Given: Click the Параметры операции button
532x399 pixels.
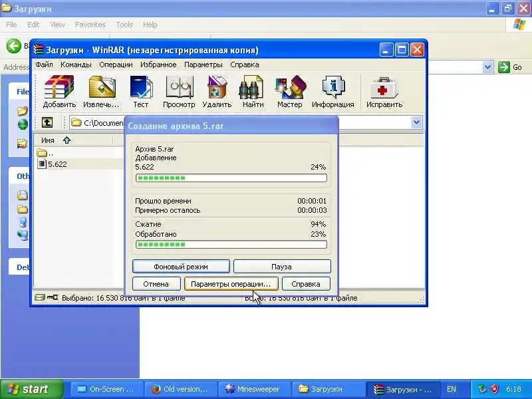Looking at the screenshot, I should click(231, 284).
